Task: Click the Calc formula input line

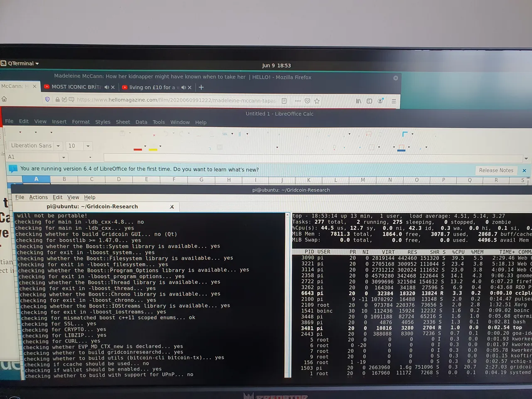Action: (x=313, y=158)
